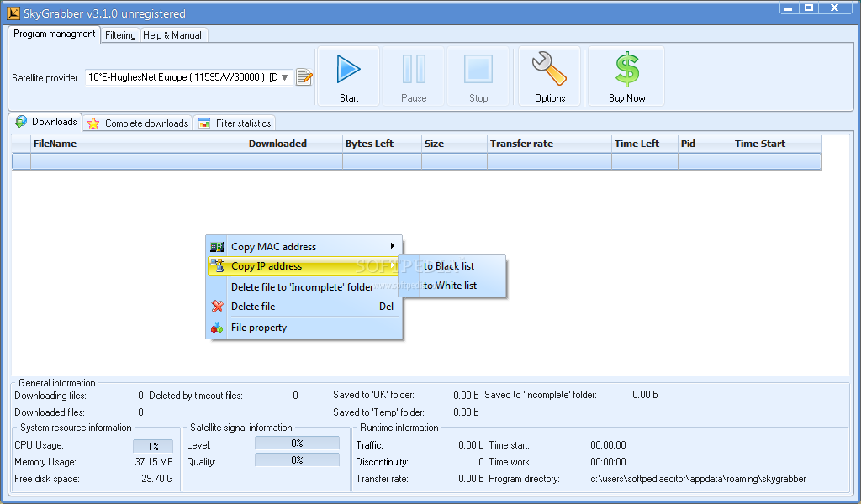The image size is (861, 504).
Task: Close the SkyGrabber window
Action: coord(837,8)
